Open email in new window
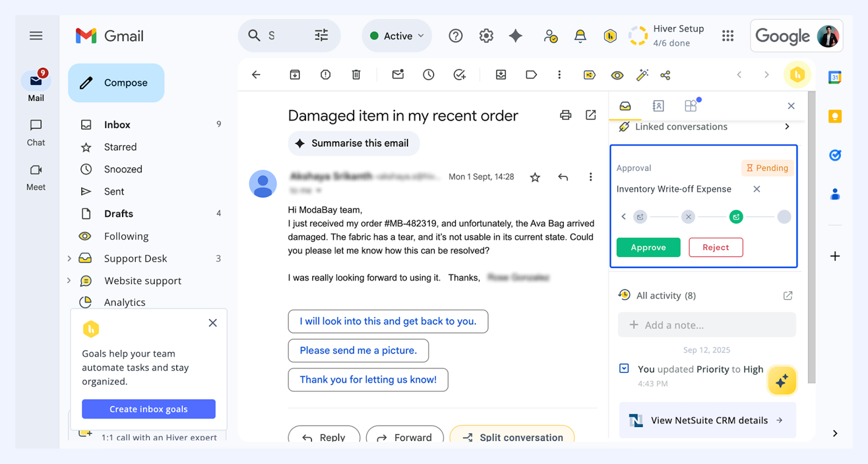Image resolution: width=868 pixels, height=464 pixels. [591, 115]
